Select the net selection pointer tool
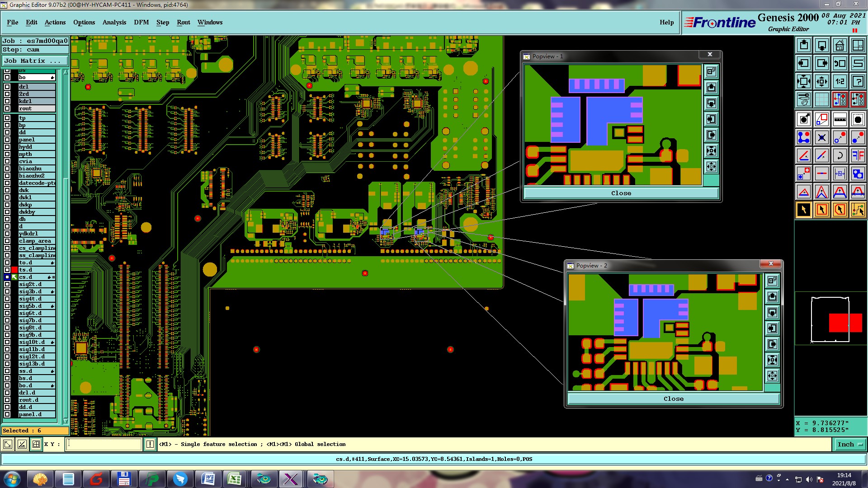This screenshot has width=868, height=488. (x=858, y=210)
